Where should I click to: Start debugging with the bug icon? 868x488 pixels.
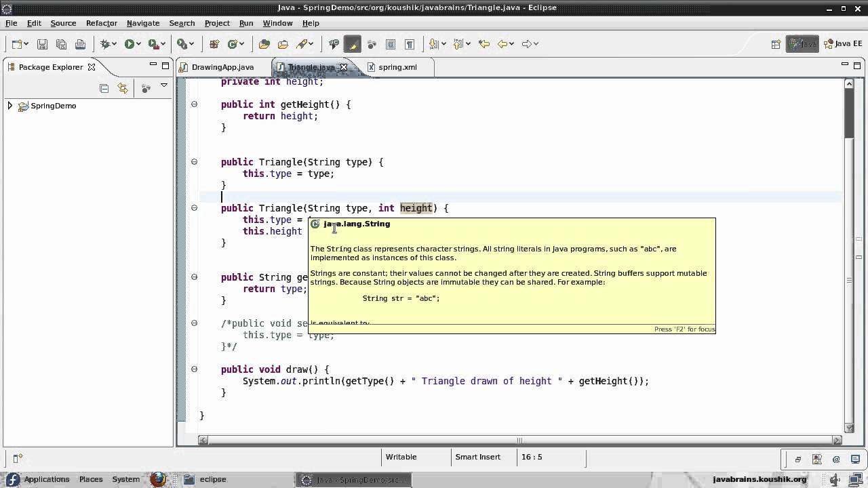(106, 44)
